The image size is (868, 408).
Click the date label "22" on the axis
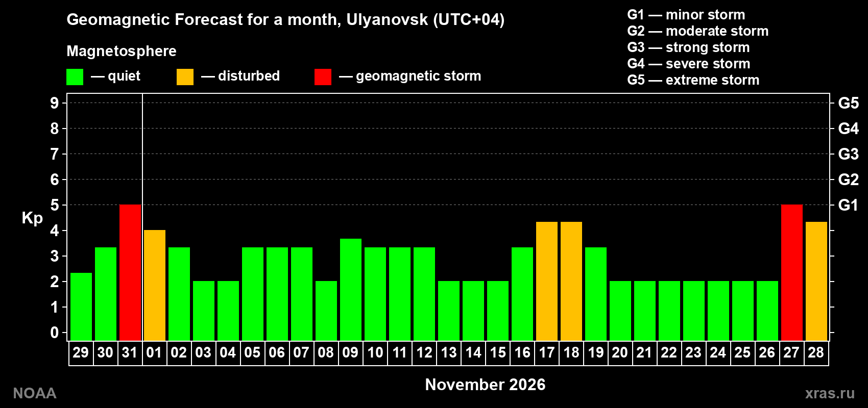[x=669, y=352]
